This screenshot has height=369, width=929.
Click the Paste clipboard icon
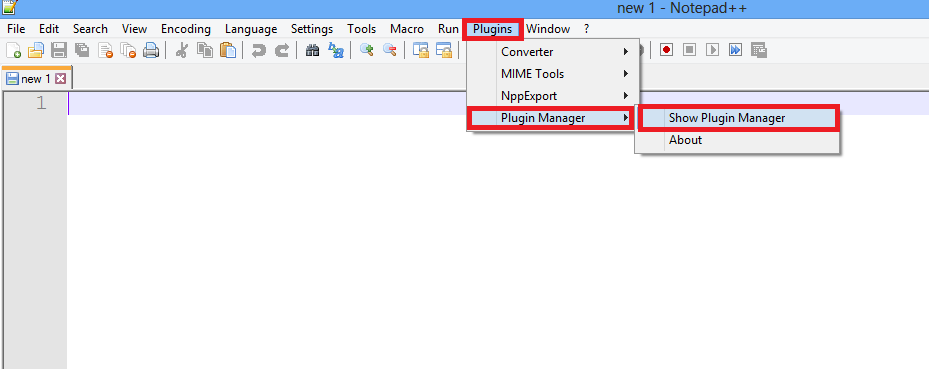(x=228, y=50)
